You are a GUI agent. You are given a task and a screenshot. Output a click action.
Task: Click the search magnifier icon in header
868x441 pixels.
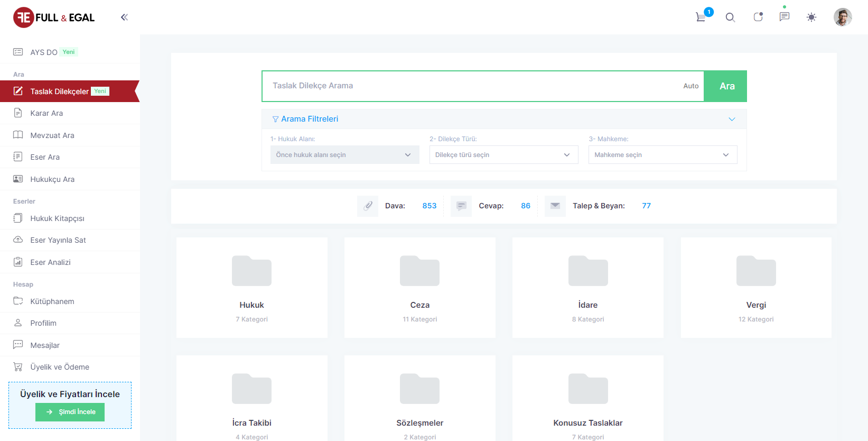tap(730, 17)
